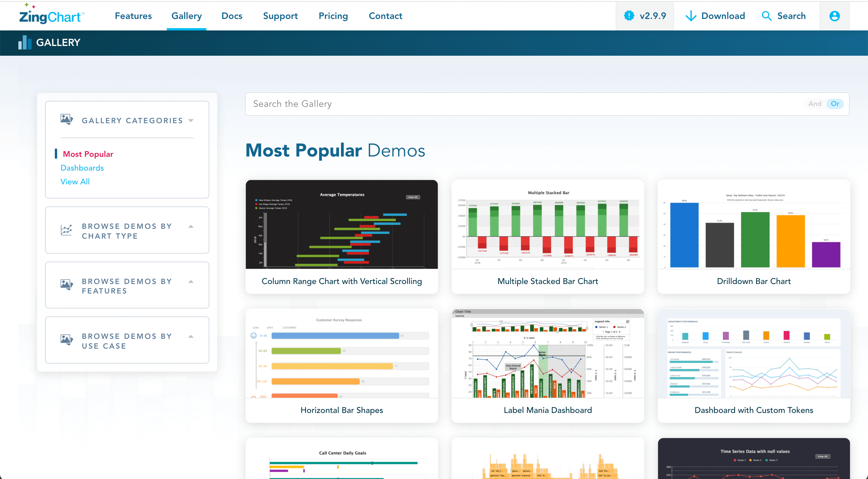Screen dimensions: 868x479
Task: Expand Browse Demos by Chart Type arrow
Action: click(191, 227)
